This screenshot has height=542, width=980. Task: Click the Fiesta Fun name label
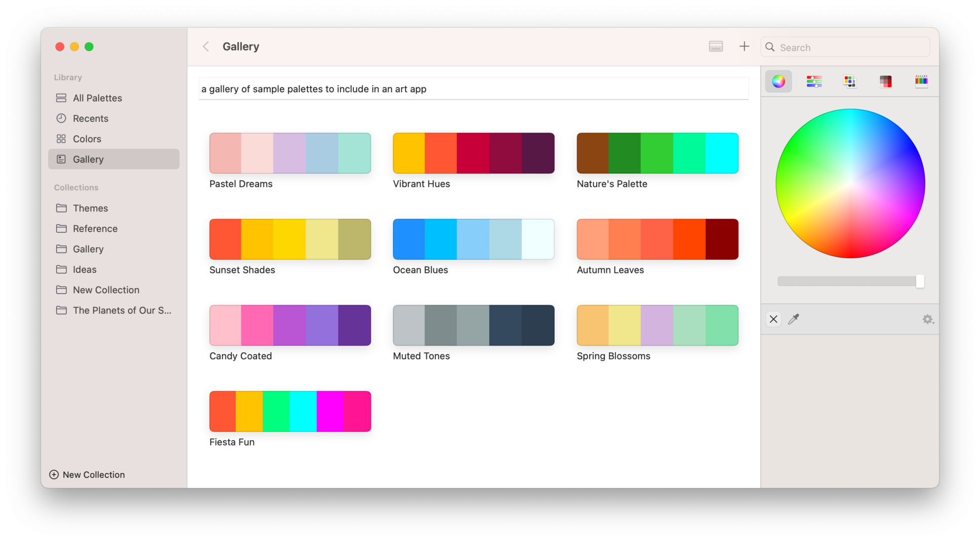[232, 442]
